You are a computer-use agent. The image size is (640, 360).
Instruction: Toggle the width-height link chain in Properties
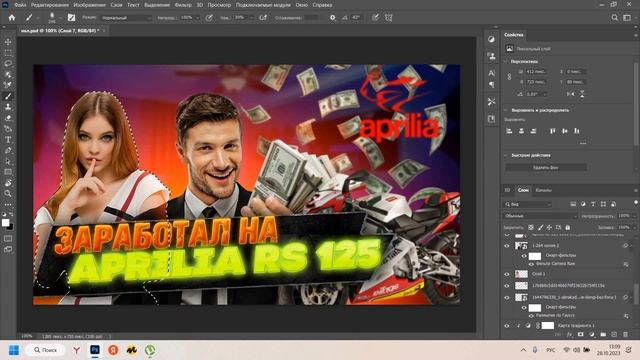click(509, 76)
